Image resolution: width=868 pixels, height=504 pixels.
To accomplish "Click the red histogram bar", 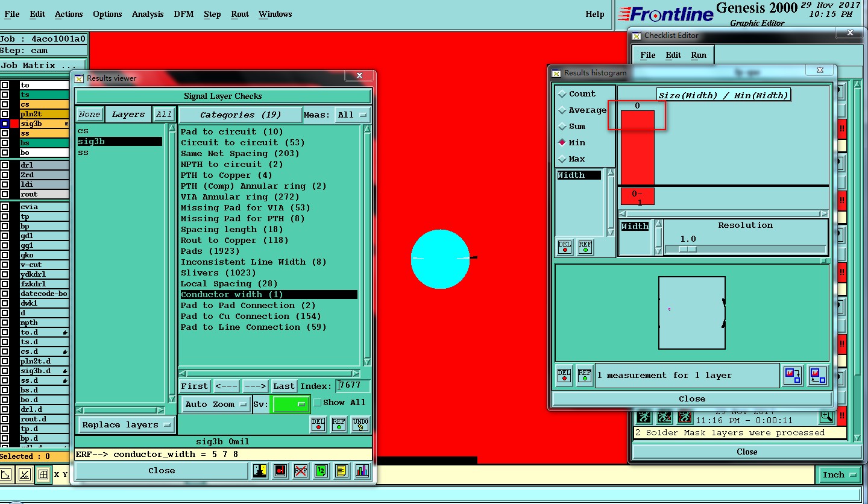I will 638,147.
